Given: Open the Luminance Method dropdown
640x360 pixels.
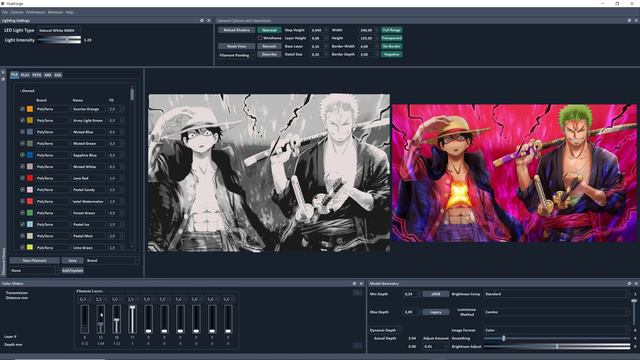Looking at the screenshot, I should click(557, 312).
